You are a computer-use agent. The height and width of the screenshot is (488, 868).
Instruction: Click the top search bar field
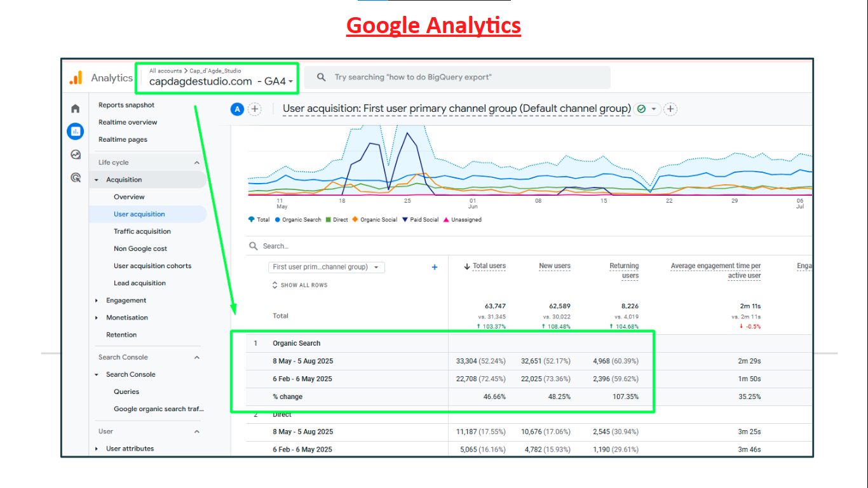click(x=457, y=78)
